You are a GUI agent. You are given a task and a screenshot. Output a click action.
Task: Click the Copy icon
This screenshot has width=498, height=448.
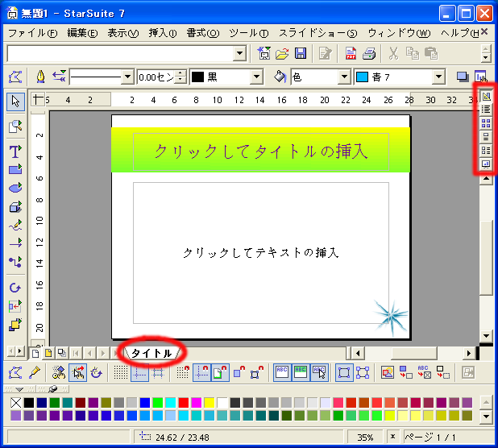[413, 53]
